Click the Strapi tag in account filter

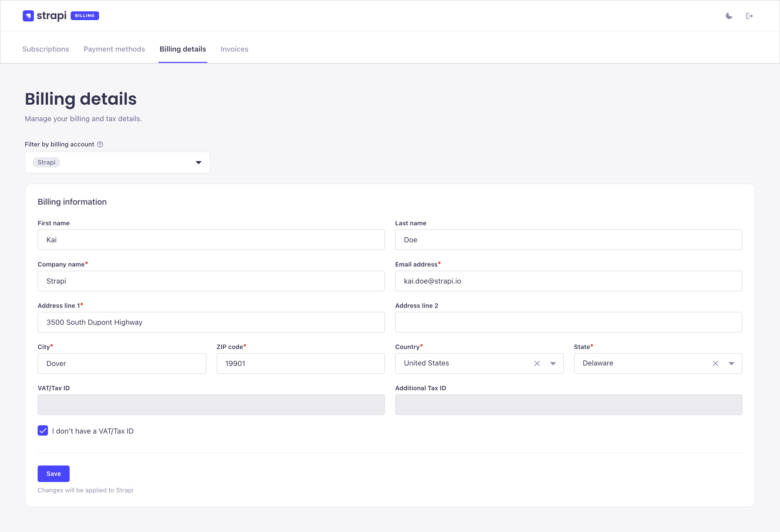tap(46, 162)
